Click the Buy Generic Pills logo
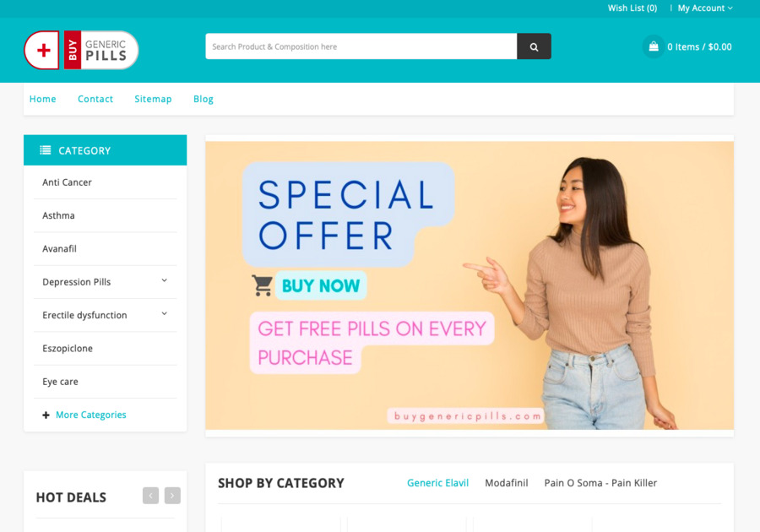The image size is (760, 532). click(x=81, y=50)
